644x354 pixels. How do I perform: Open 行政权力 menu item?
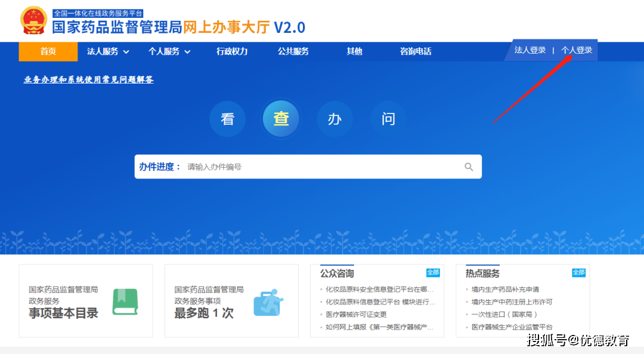[x=232, y=51]
